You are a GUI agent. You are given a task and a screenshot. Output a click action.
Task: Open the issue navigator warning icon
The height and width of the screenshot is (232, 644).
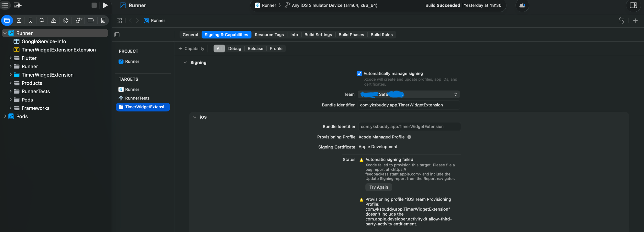(54, 20)
